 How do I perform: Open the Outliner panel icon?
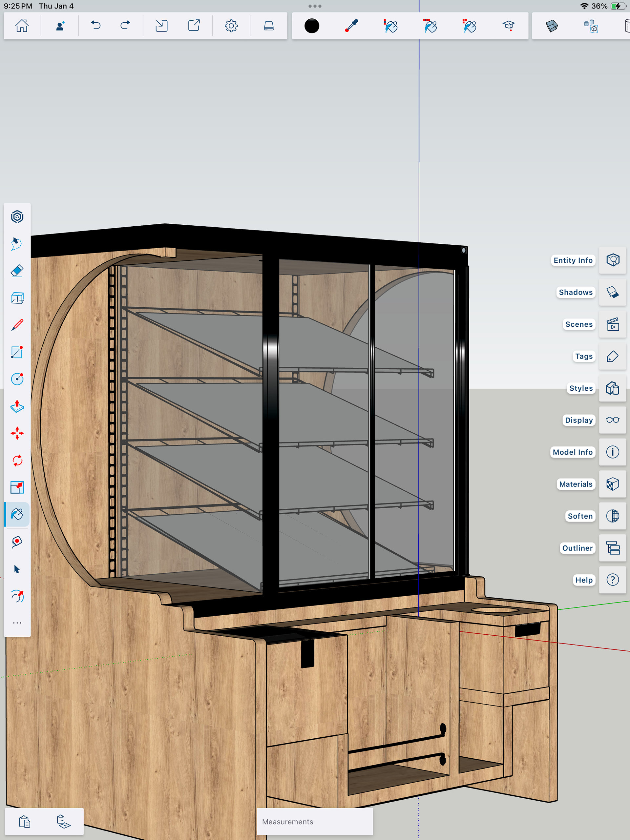[613, 548]
